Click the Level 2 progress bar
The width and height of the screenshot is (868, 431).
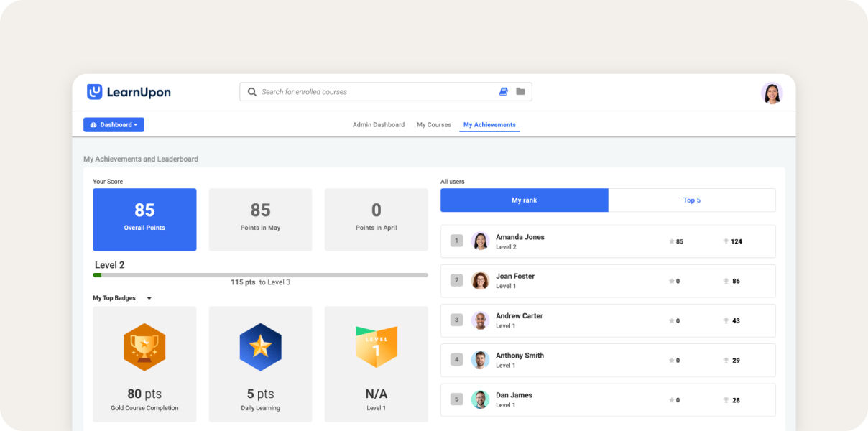[260, 274]
